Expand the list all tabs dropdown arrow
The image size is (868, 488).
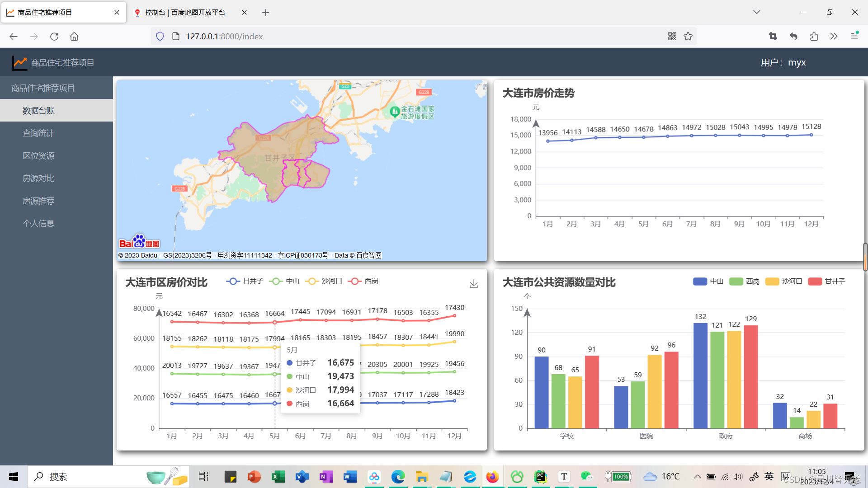click(x=757, y=12)
